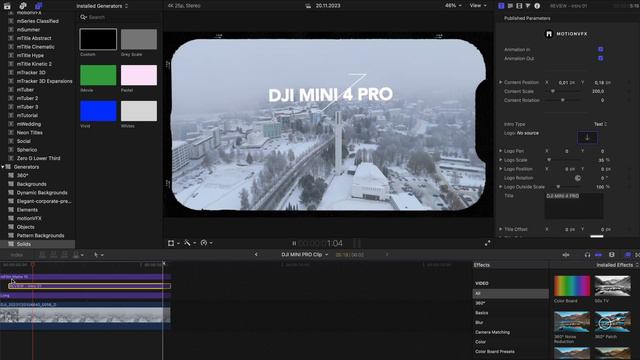Image resolution: width=640 pixels, height=360 pixels.
Task: Select the green iMovie solid generator
Action: click(98, 75)
